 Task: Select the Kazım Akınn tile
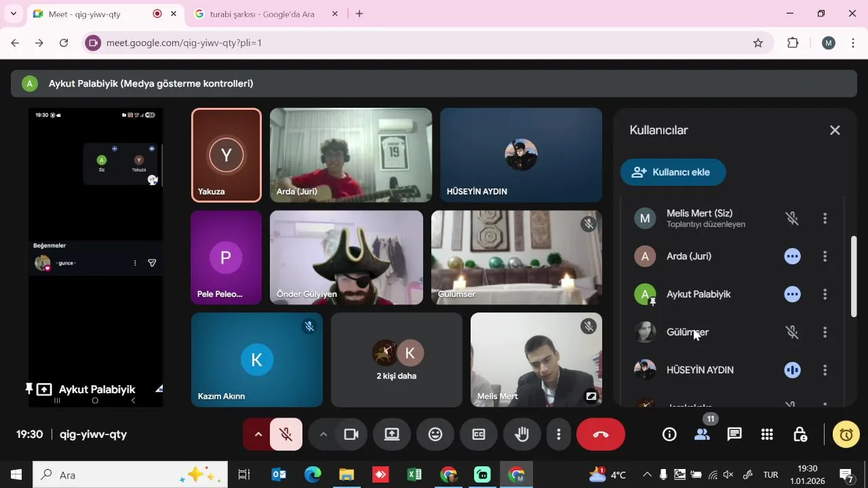257,360
